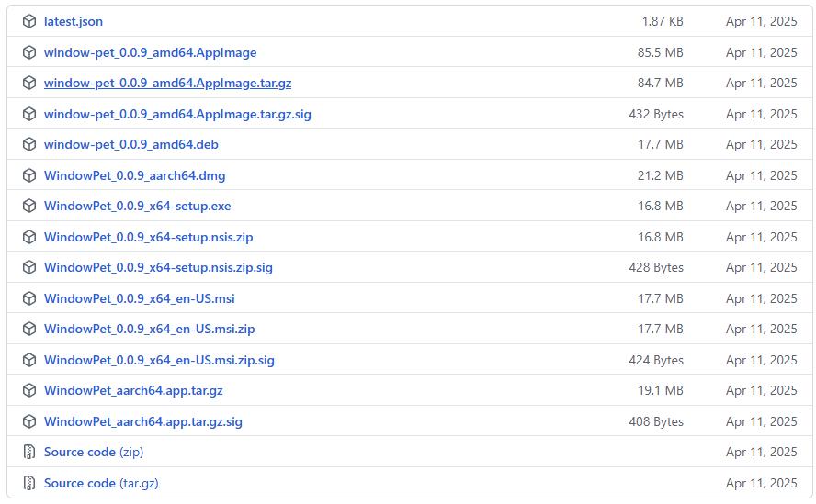Click the zip file icon beside Source code (zip)
The width and height of the screenshot is (816, 504).
coord(29,452)
